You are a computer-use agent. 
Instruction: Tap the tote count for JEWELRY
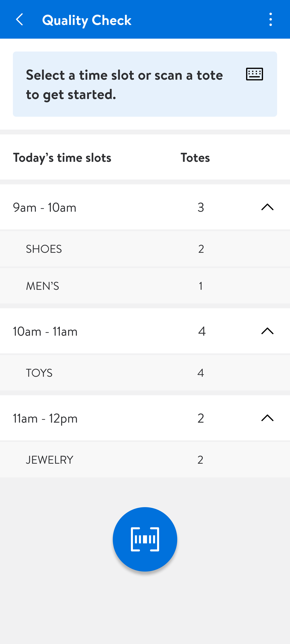click(x=200, y=460)
